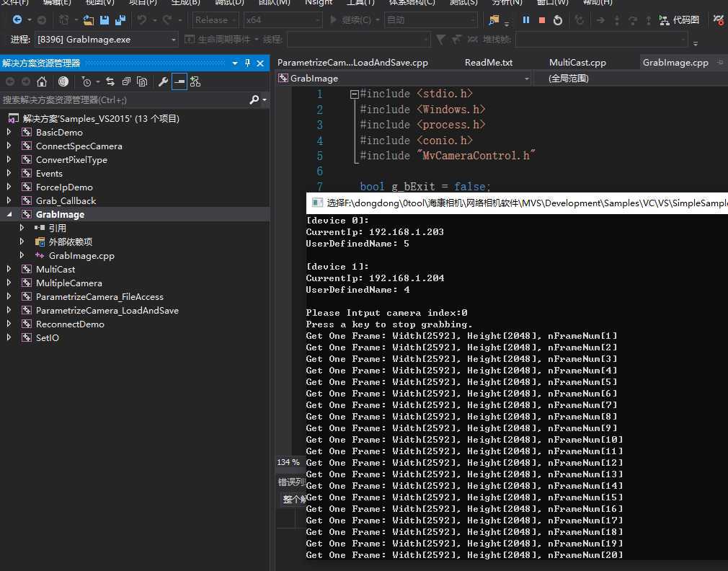Stop debugging with red square icon
Image resolution: width=728 pixels, height=571 pixels.
(x=542, y=20)
